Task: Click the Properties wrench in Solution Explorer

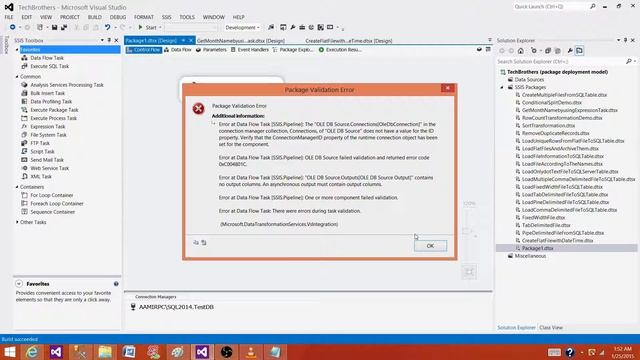Action: [x=570, y=51]
